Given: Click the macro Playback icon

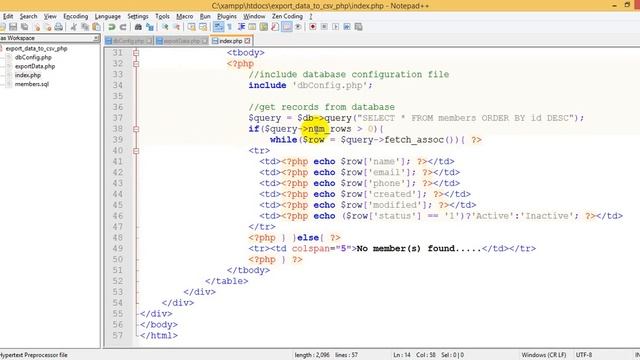Looking at the screenshot, I should [336, 27].
